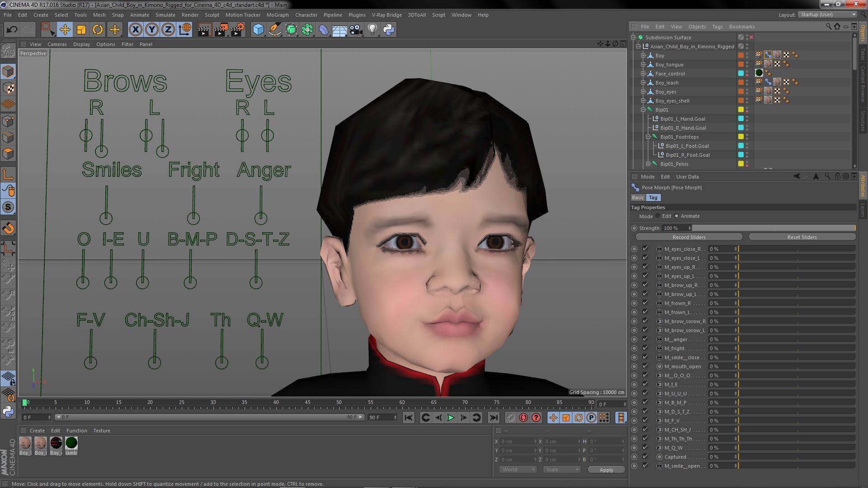
Task: Open the Scale dropdown in coordinates panel
Action: tap(561, 469)
